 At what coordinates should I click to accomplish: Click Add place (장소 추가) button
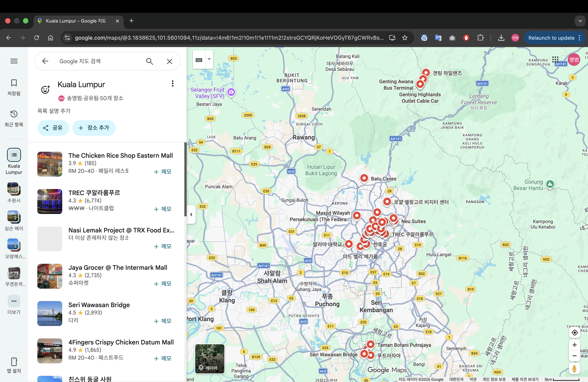(x=94, y=128)
